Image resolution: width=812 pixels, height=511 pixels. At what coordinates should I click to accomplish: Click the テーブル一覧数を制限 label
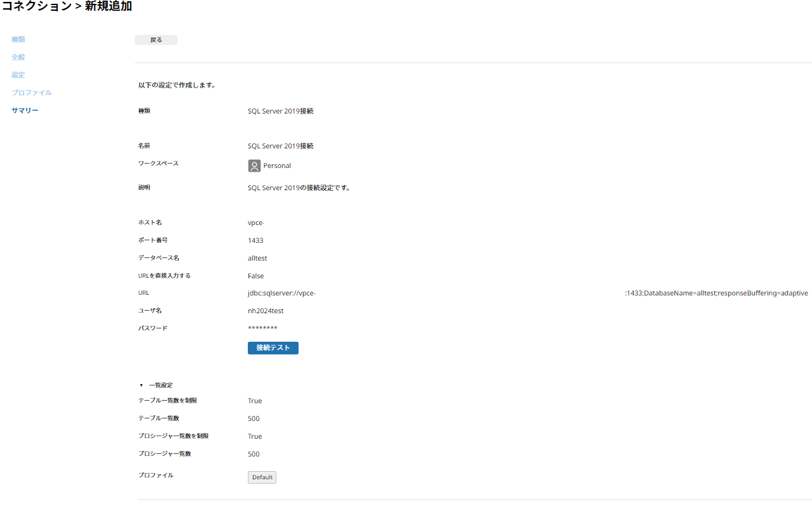[167, 401]
